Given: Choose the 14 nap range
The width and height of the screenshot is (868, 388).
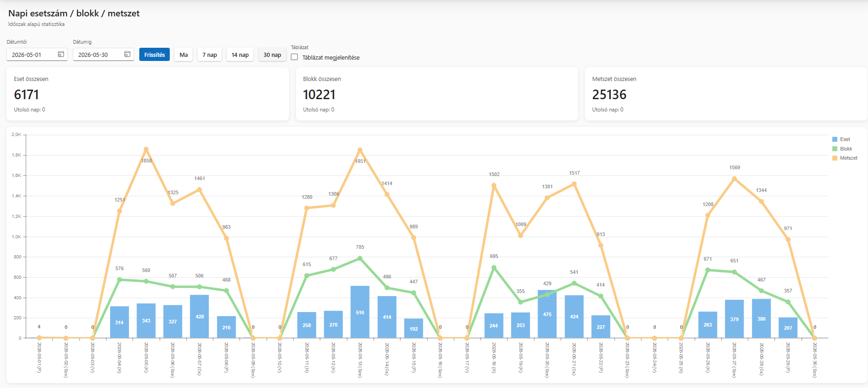Looking at the screenshot, I should tap(240, 55).
